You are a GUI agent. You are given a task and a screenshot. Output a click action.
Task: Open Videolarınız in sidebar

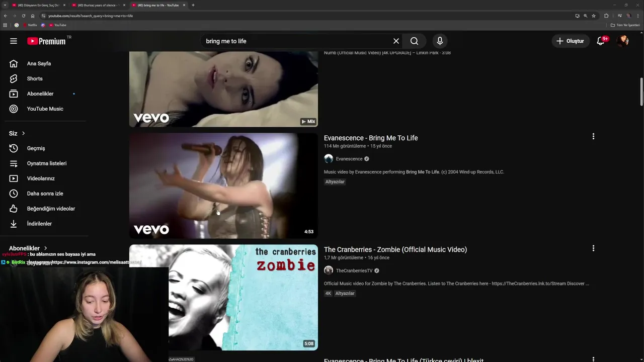(41, 178)
